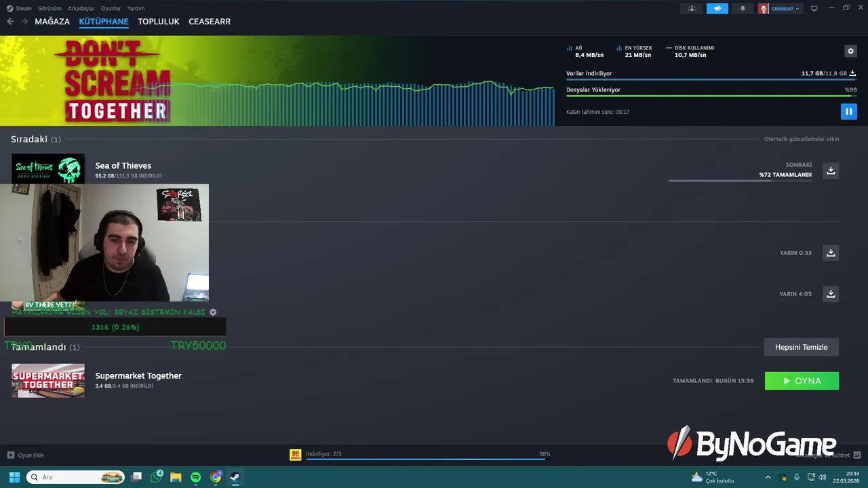Viewport: 868px width, 488px height.
Task: Open download settings gear
Action: coord(850,51)
